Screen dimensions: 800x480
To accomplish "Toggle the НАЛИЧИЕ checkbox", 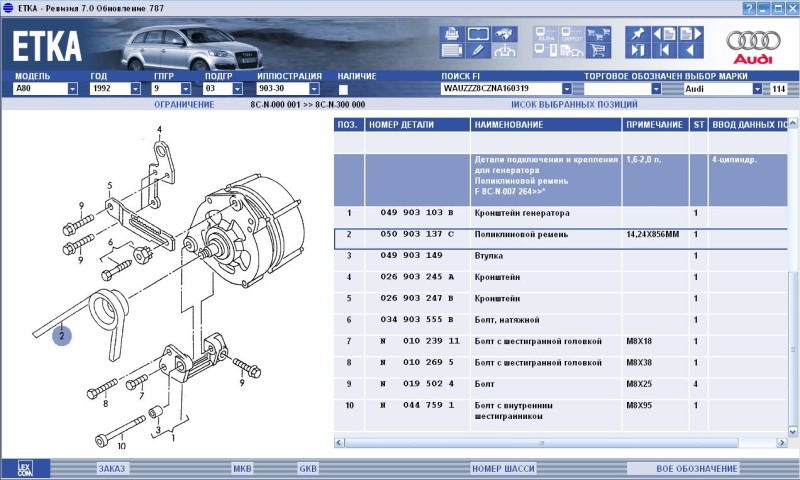I will point(343,90).
